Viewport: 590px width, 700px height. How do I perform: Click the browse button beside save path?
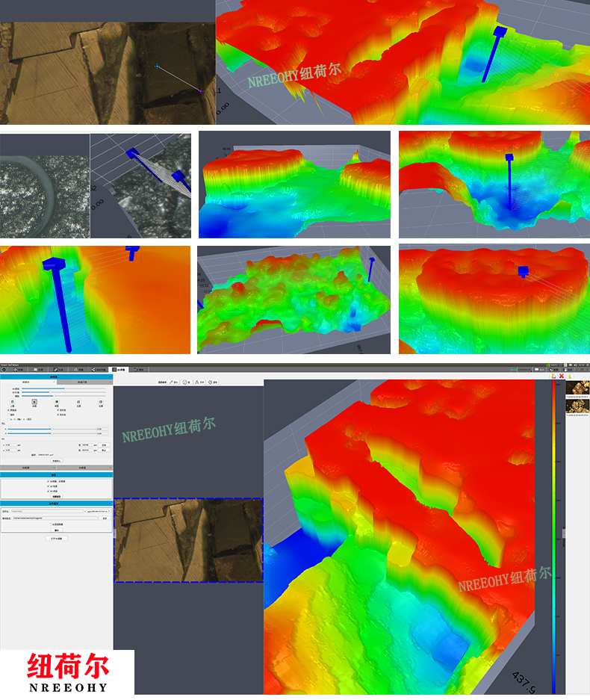tap(105, 518)
